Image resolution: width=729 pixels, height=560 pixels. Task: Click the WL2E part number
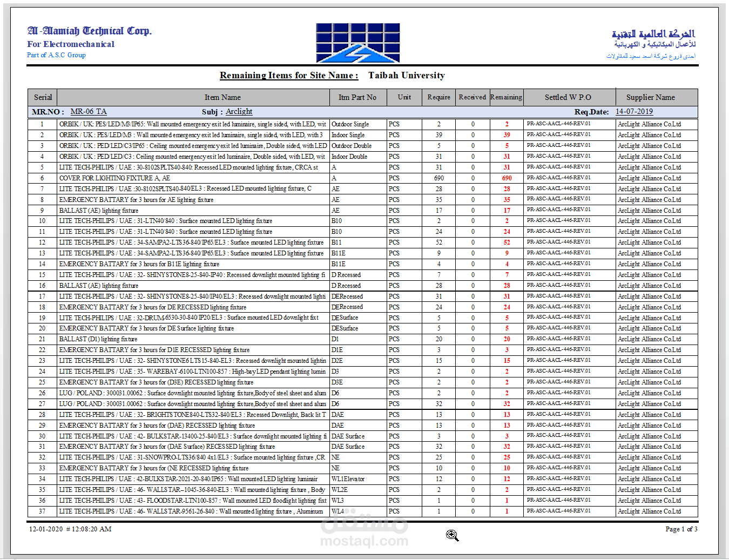pos(339,490)
